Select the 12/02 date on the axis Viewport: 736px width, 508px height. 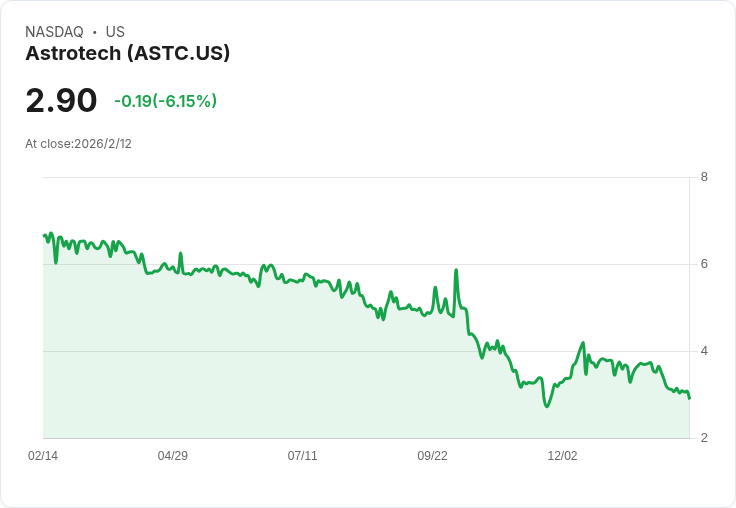[x=562, y=456]
